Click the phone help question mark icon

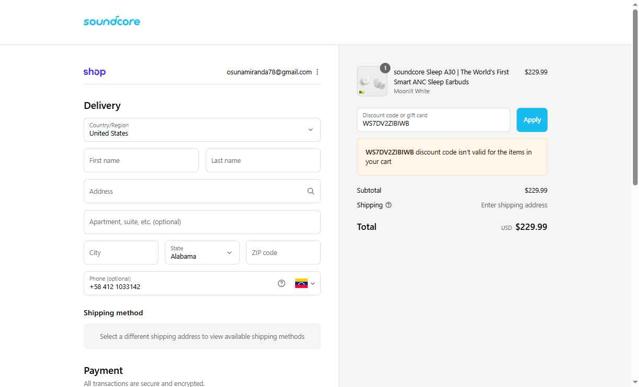click(281, 283)
